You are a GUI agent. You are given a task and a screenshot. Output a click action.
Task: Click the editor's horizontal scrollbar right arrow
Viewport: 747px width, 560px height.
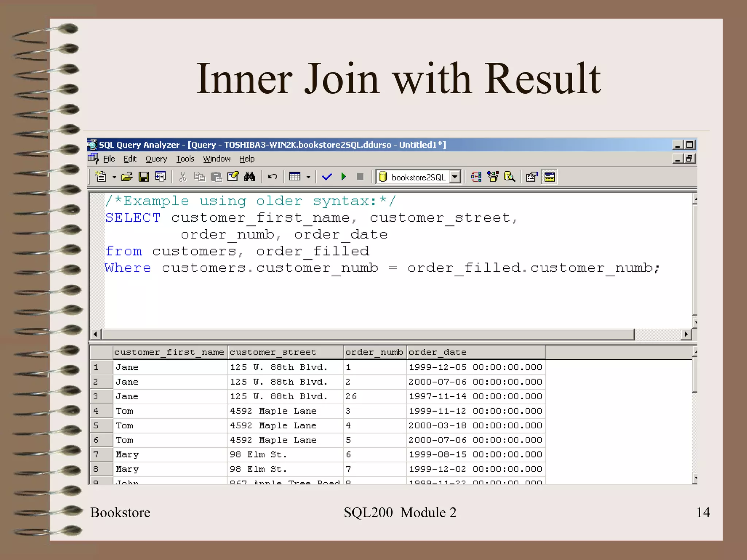pyautogui.click(x=686, y=334)
